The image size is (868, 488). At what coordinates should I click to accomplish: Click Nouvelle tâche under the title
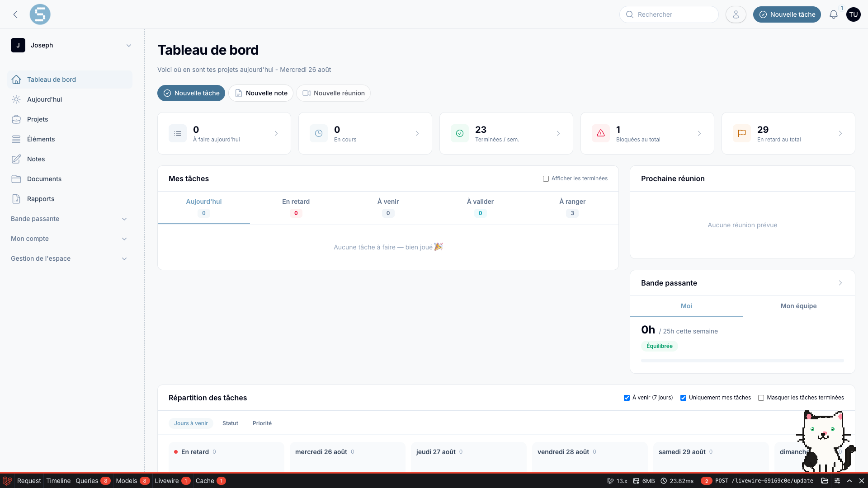click(x=191, y=93)
